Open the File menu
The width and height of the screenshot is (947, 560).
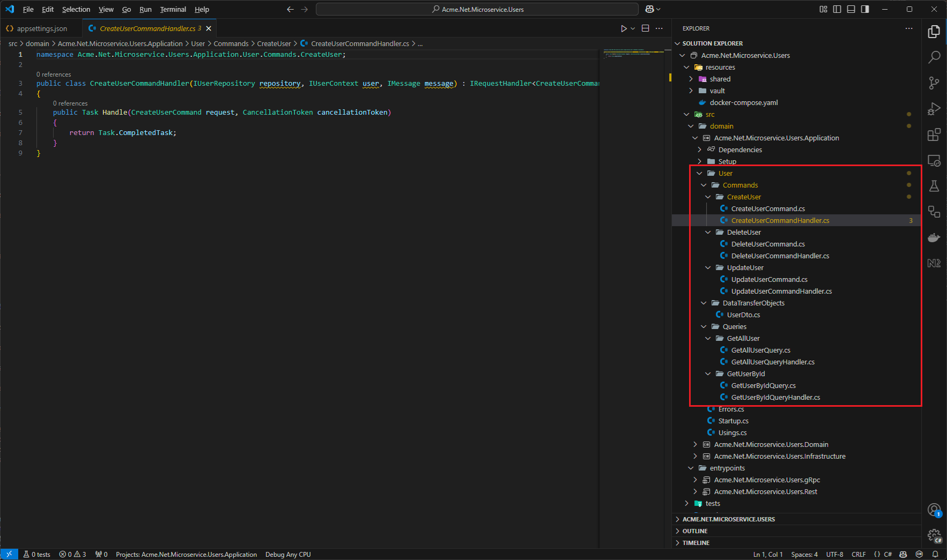(28, 9)
